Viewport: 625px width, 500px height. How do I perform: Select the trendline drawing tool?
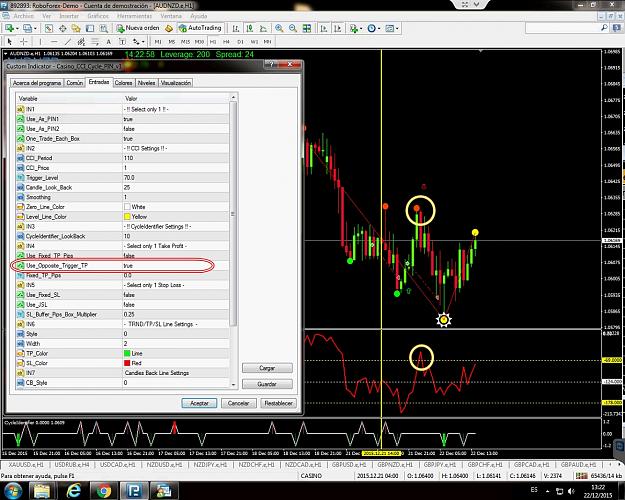[x=68, y=41]
